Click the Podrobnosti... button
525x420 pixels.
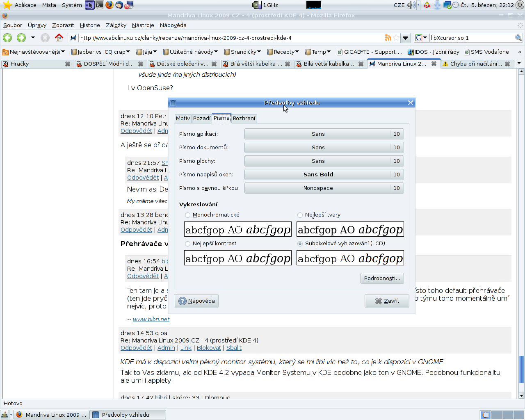coord(382,278)
